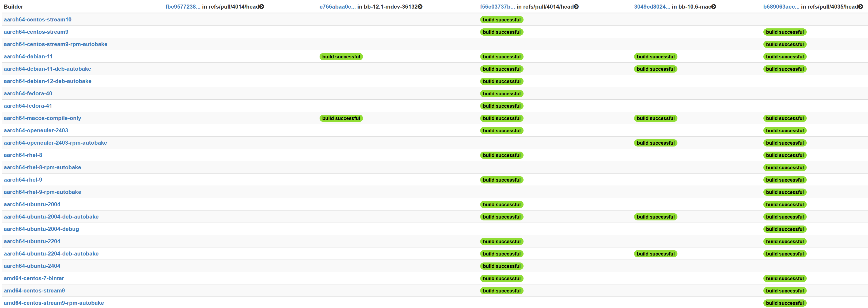Click aarch64-debian-11-deb-autobake badge under 3049cd8024
The height and width of the screenshot is (308, 868).
[x=656, y=69]
